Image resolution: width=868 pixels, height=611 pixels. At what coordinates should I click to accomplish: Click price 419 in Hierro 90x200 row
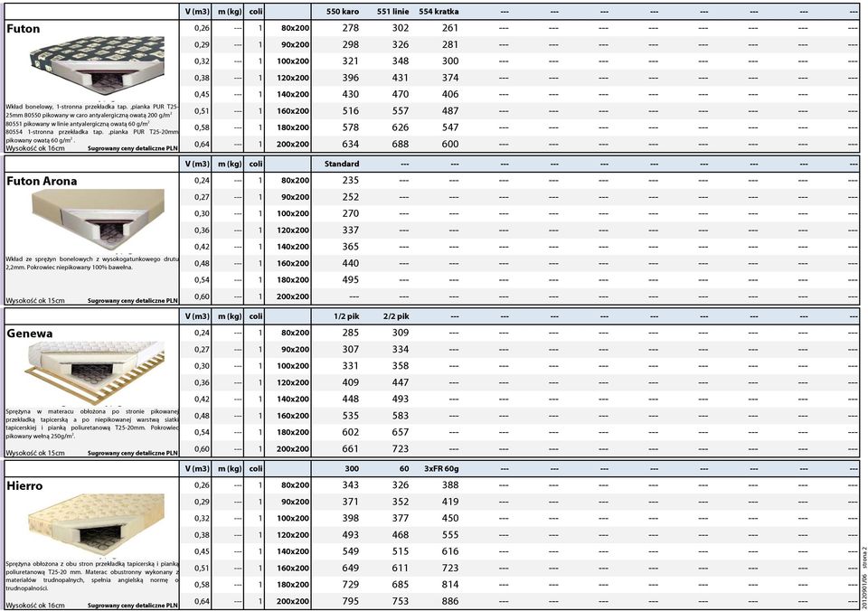click(450, 502)
